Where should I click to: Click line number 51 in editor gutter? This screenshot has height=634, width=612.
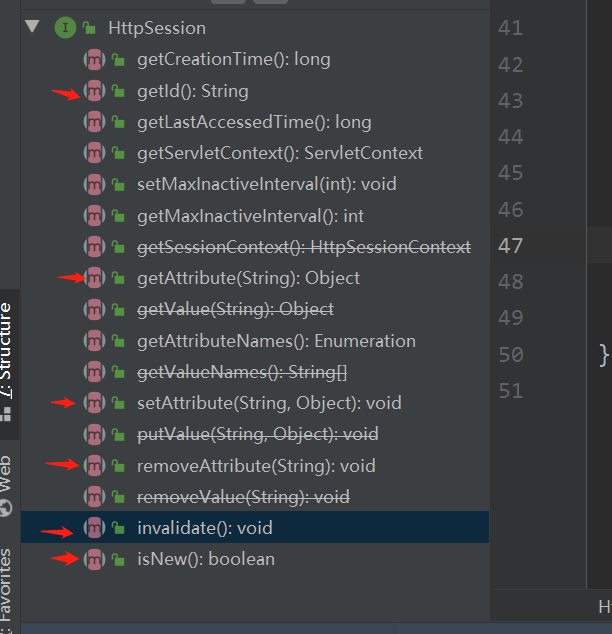pos(511,391)
